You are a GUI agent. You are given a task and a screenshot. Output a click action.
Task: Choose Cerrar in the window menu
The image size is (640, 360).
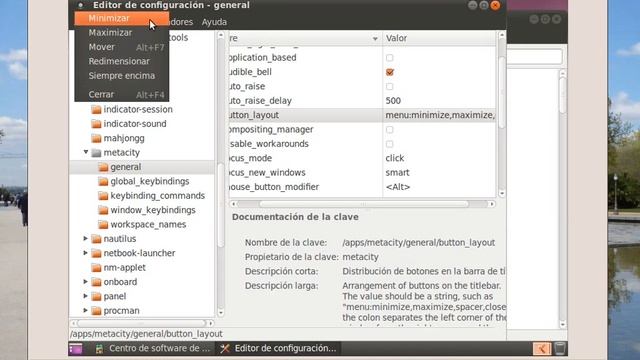122,94
